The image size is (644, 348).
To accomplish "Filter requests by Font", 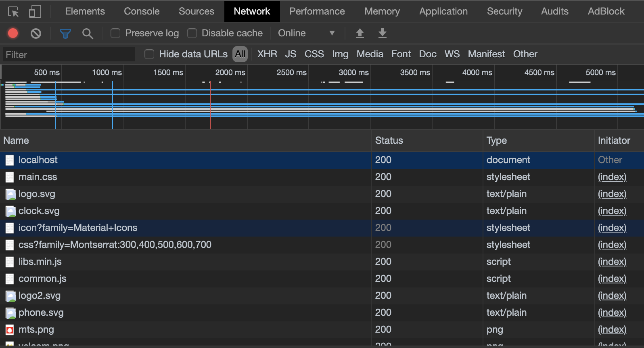I will (401, 54).
